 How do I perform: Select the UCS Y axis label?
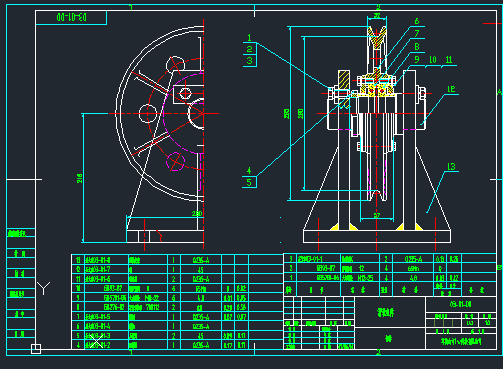click(x=43, y=288)
